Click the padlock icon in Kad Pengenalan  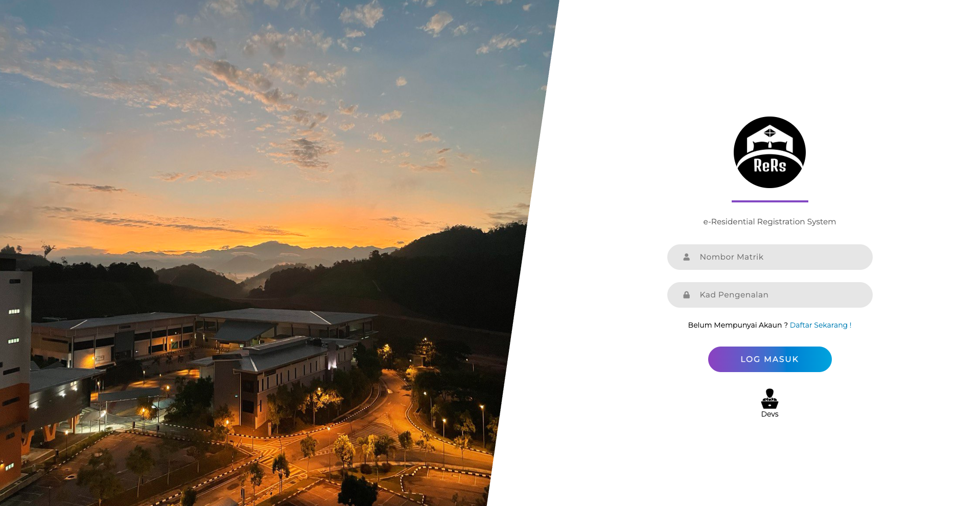(687, 295)
